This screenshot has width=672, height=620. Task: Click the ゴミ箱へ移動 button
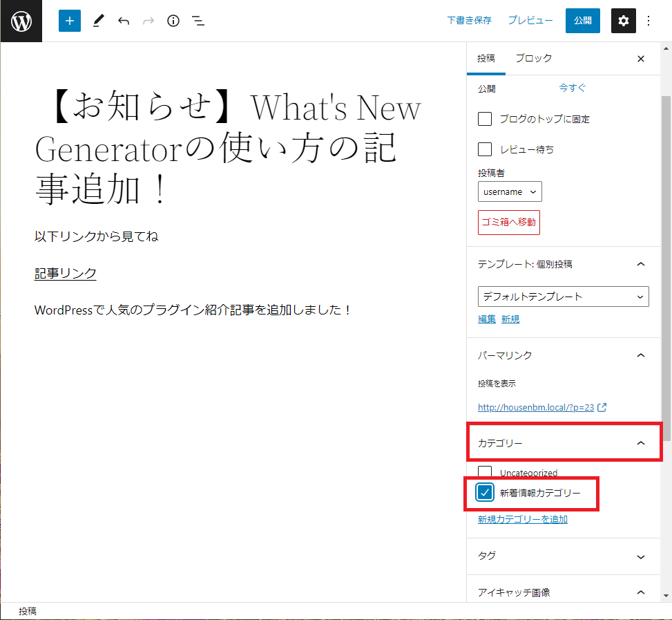[509, 223]
